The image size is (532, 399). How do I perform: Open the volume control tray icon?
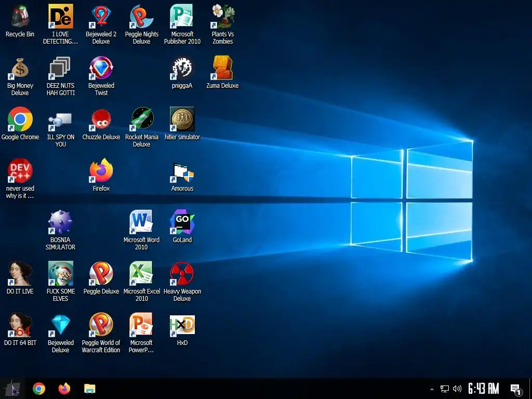[457, 389]
